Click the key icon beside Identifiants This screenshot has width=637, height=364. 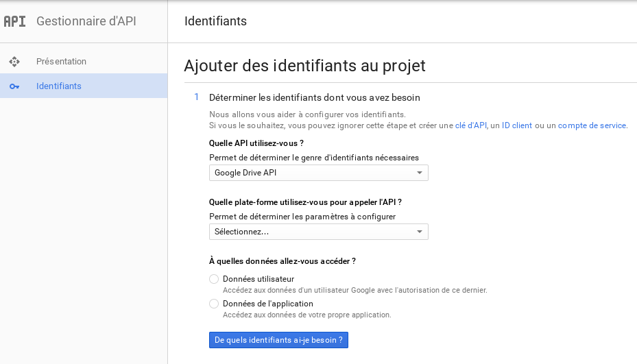point(14,86)
